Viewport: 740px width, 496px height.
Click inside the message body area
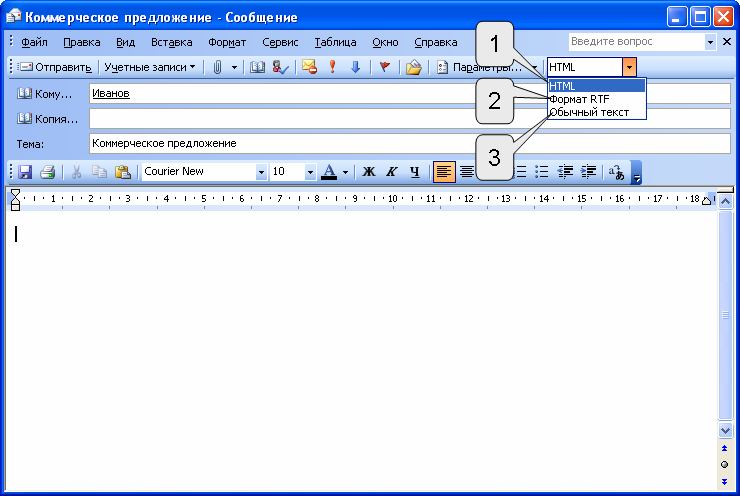coord(361,349)
